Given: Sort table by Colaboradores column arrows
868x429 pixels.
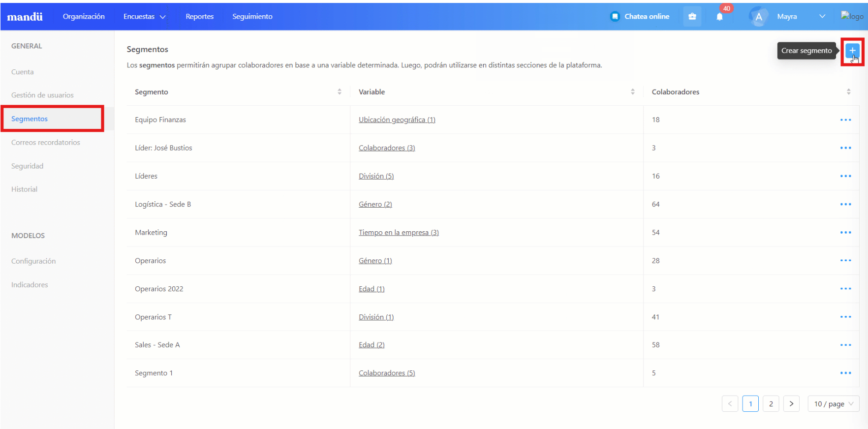Looking at the screenshot, I should (849, 92).
